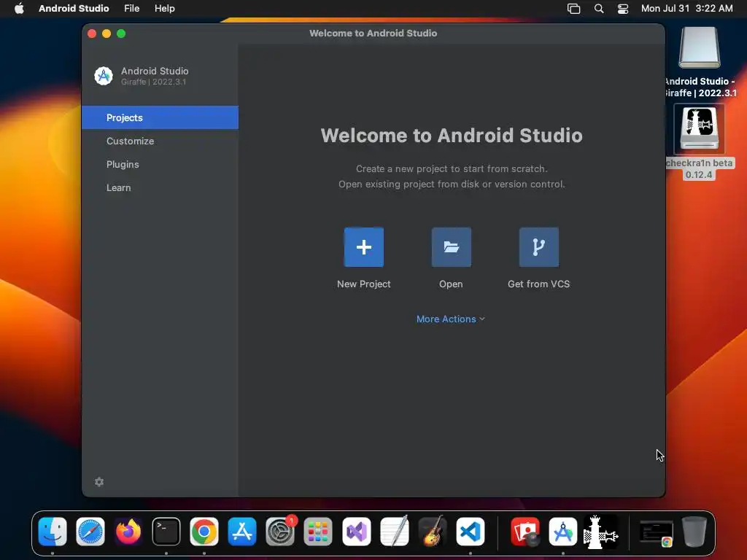Image resolution: width=747 pixels, height=560 pixels.
Task: Launch GarageBand from the Dock
Action: click(432, 532)
